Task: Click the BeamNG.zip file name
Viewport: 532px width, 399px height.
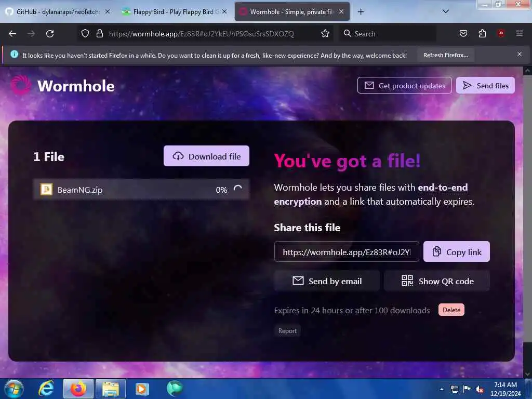Action: click(x=80, y=190)
